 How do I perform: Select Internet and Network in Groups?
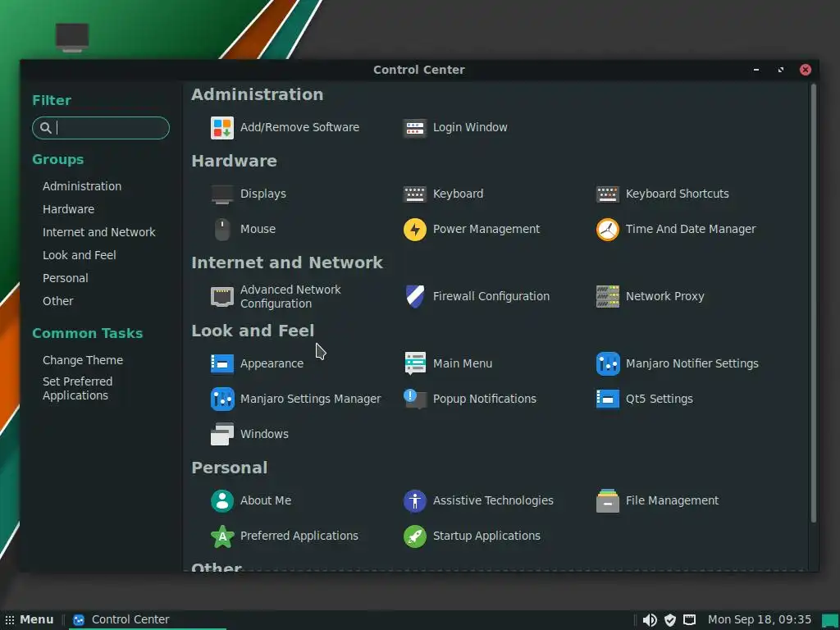tap(99, 232)
